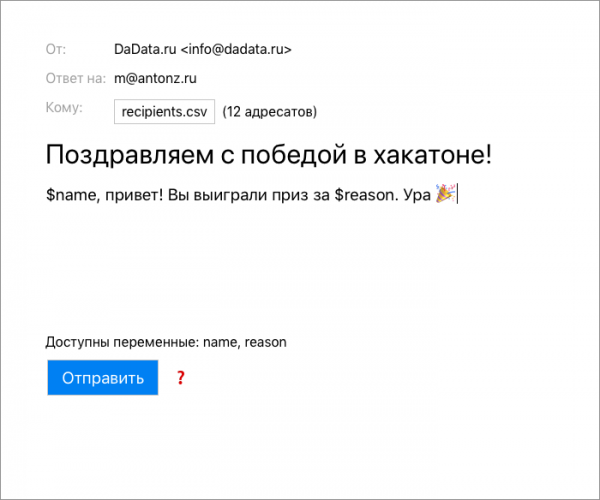This screenshot has width=600, height=500.
Task: Click the reply-to address m@antonz.ru
Action: click(155, 79)
